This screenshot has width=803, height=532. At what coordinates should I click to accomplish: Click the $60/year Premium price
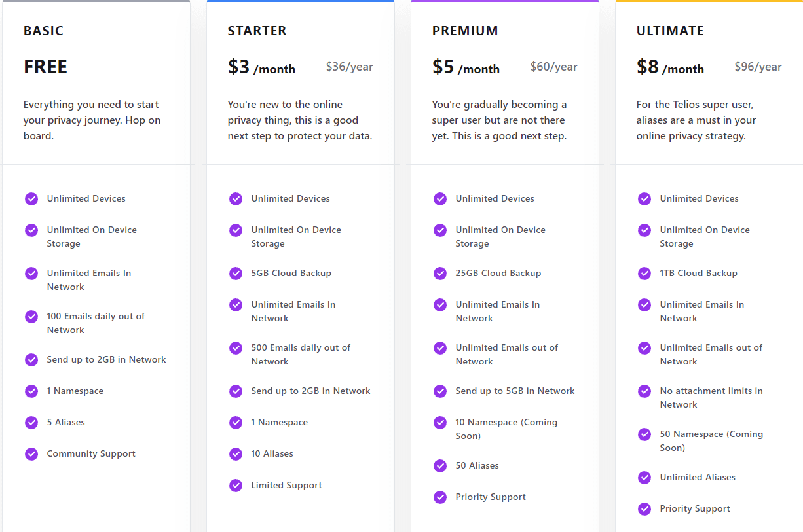(x=554, y=67)
